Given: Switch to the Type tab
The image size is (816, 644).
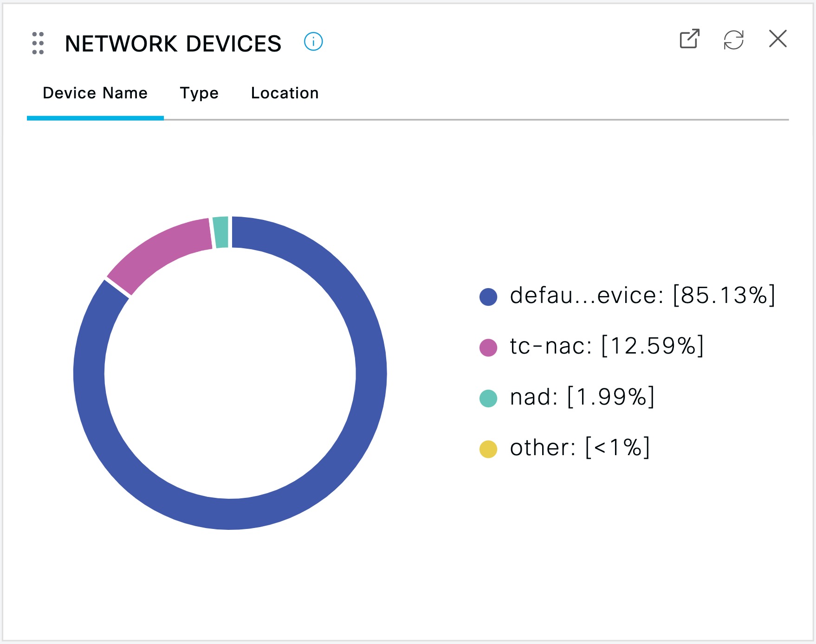Looking at the screenshot, I should (x=199, y=93).
